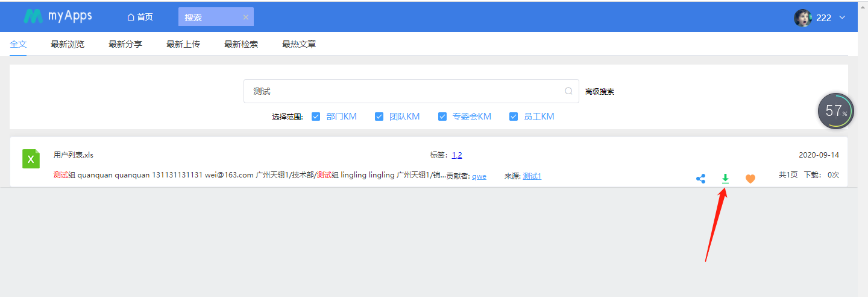Expand the 222 account dropdown arrow

[842, 18]
